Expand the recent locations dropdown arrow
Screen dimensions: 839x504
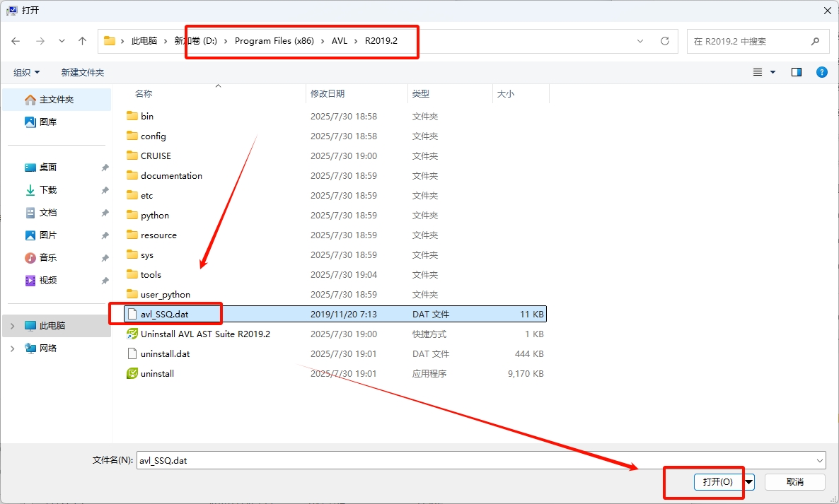[x=61, y=41]
